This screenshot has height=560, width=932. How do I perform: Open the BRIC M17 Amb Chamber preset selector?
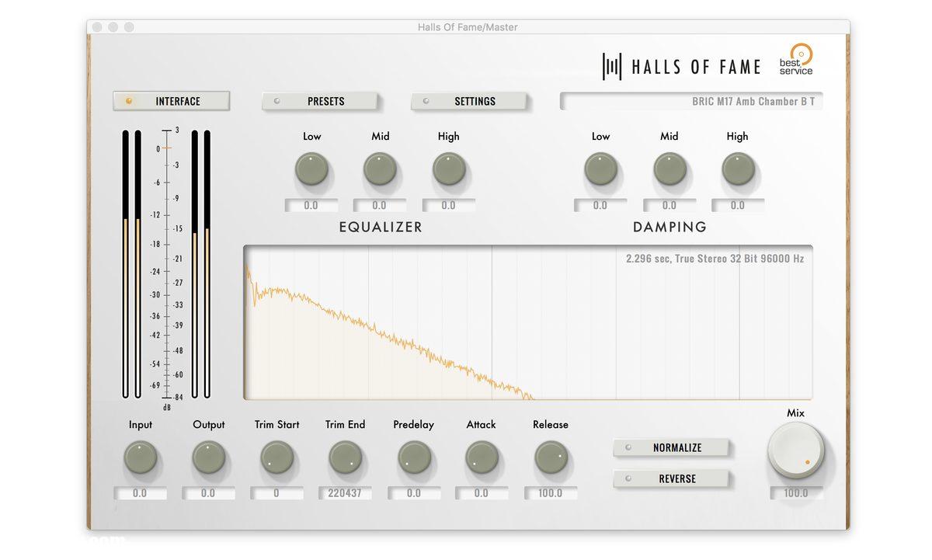(690, 102)
